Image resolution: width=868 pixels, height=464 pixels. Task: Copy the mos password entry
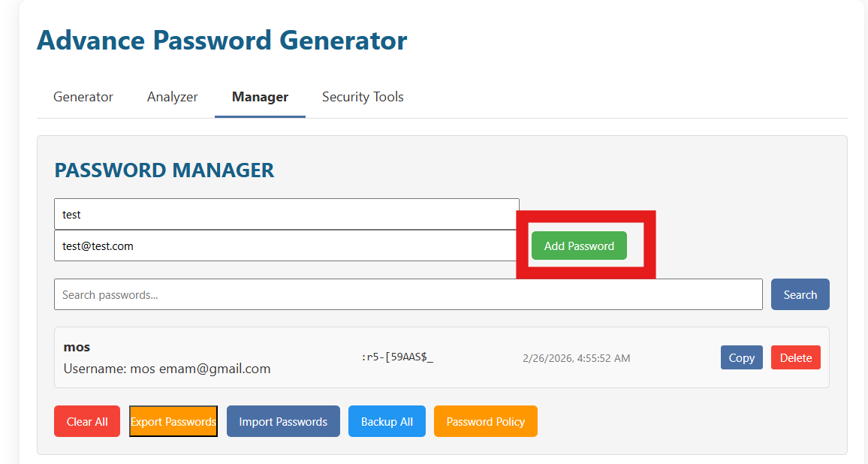click(741, 357)
